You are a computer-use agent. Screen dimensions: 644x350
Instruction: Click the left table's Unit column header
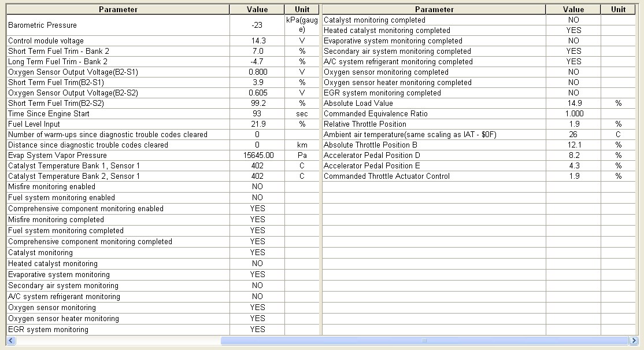coord(302,9)
